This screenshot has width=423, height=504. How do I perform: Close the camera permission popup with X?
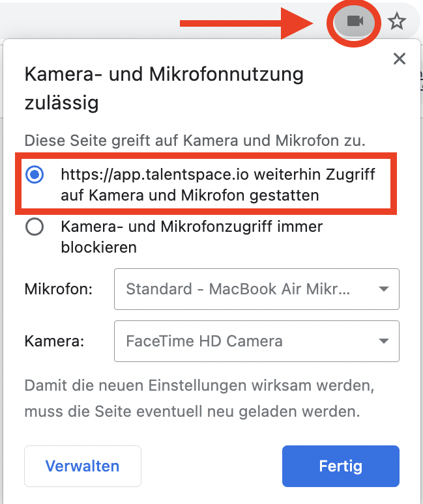400,59
